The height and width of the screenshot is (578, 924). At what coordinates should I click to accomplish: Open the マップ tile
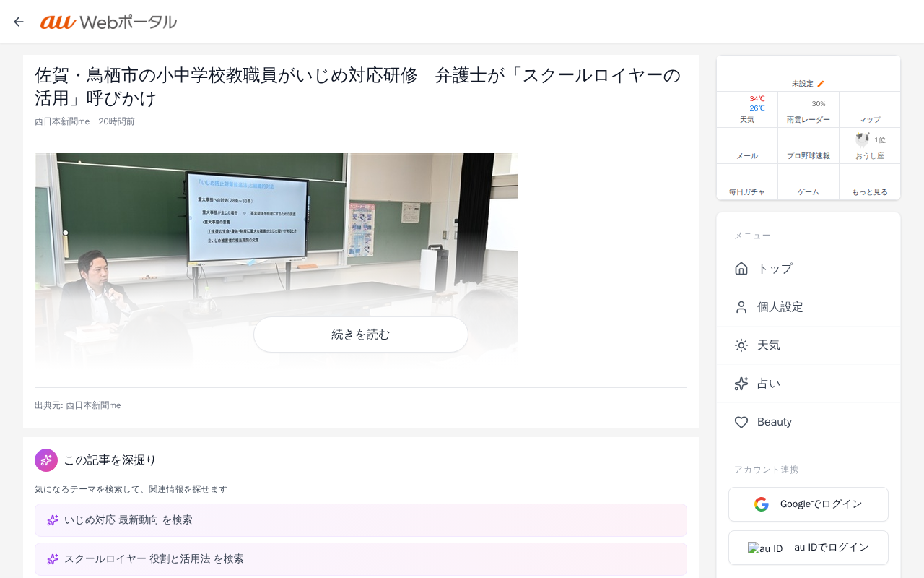[x=870, y=110]
